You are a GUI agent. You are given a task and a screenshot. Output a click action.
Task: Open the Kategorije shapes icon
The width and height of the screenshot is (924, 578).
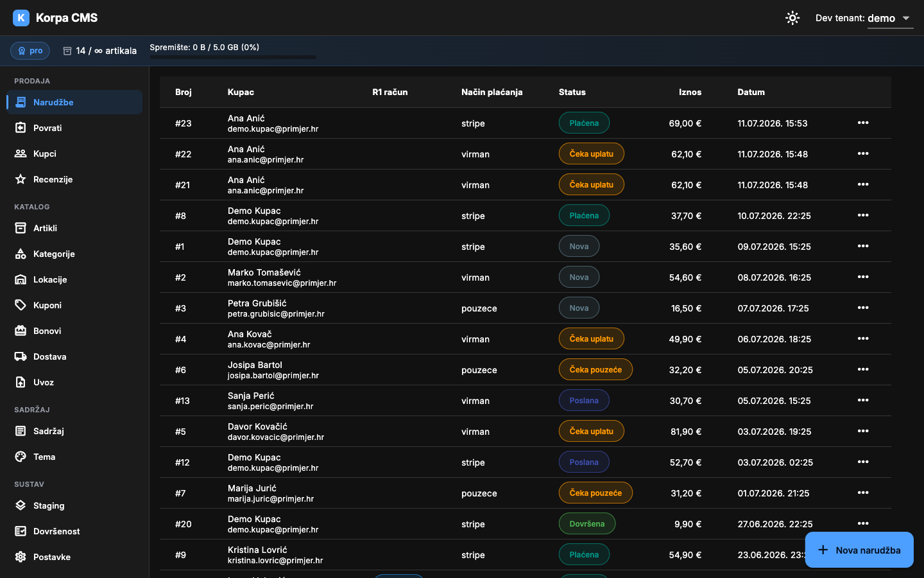pyautogui.click(x=21, y=254)
